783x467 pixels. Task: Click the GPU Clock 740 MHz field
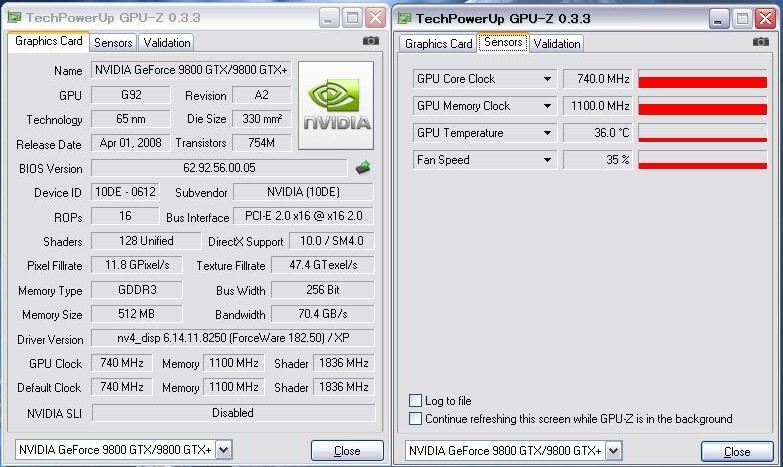pos(122,363)
